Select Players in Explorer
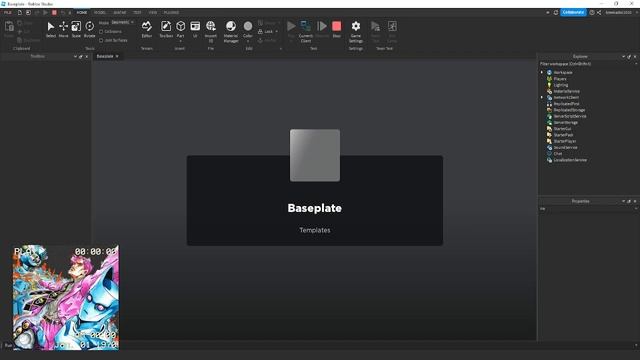 pyautogui.click(x=560, y=79)
